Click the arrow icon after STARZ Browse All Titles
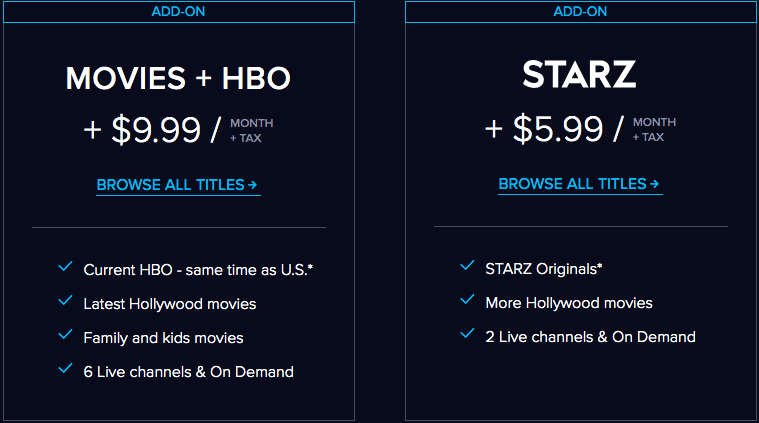759x423 pixels. [654, 184]
